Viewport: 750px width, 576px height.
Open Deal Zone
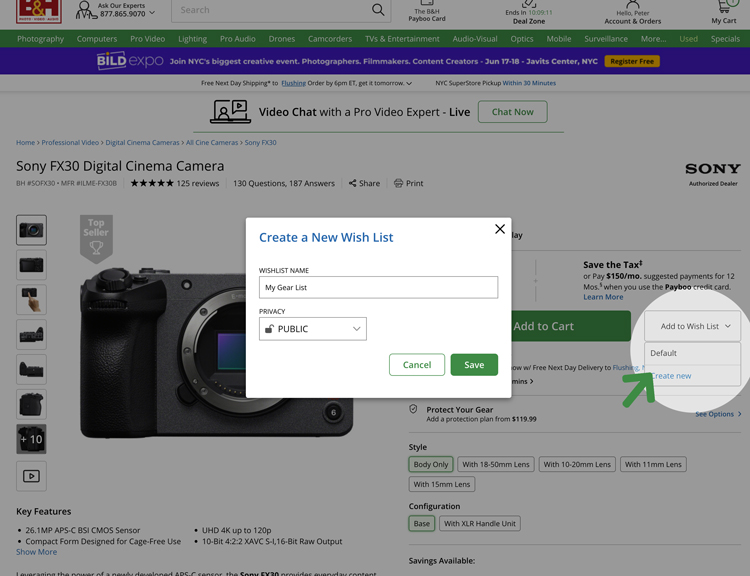coord(529,13)
